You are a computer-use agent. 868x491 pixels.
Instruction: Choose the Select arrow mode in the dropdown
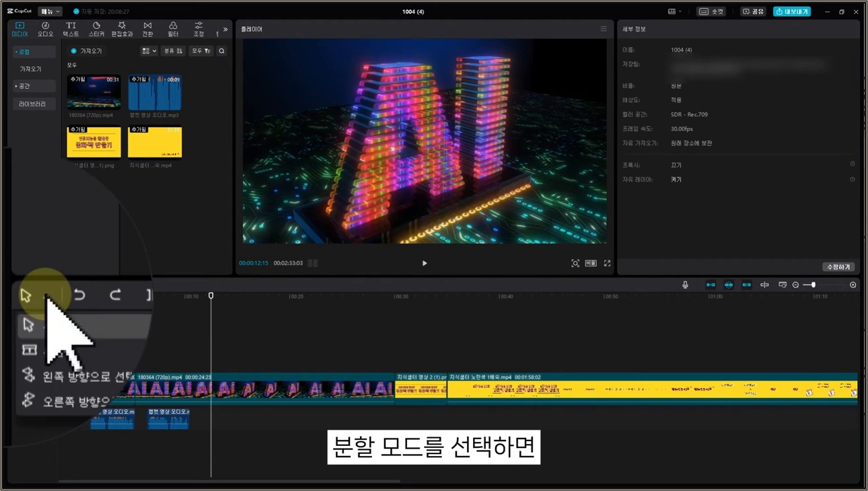pos(84,325)
